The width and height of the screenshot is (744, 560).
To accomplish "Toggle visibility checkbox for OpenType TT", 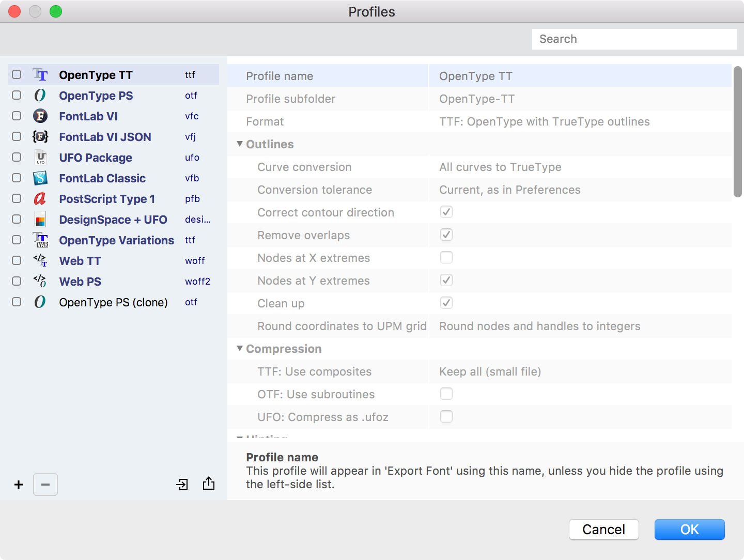I will [17, 74].
